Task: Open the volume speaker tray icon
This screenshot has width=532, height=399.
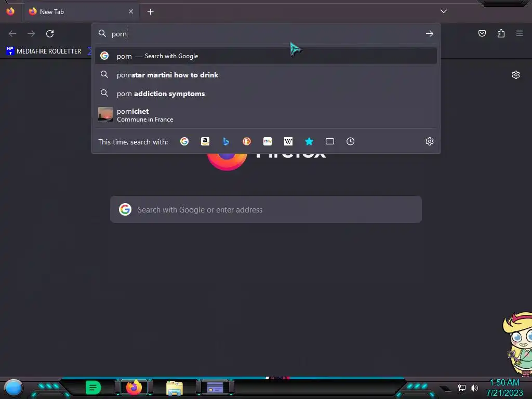Action: [x=474, y=388]
